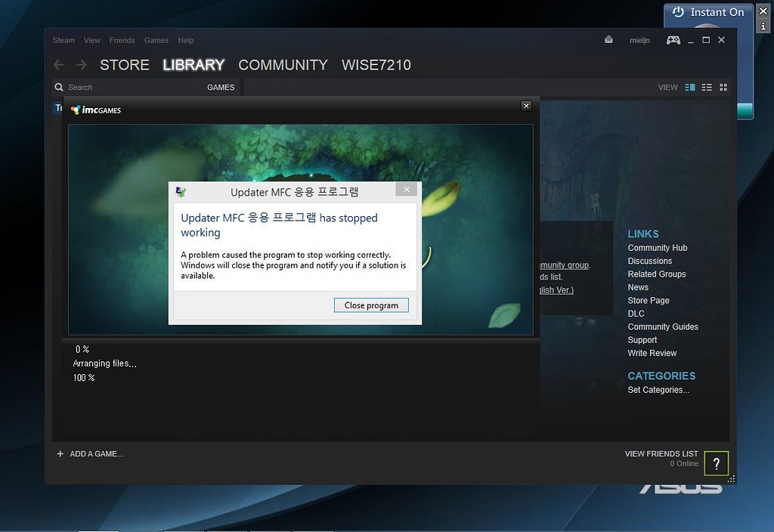Go to the STORE tab
Viewport: 774px width, 532px height.
[125, 65]
